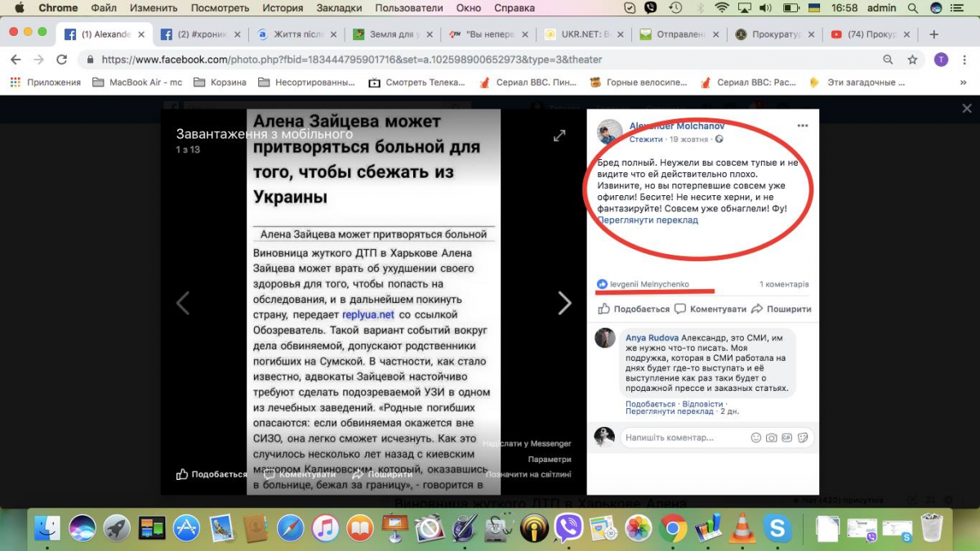Close the photo theater with X
The width and height of the screenshot is (980, 551).
point(967,109)
